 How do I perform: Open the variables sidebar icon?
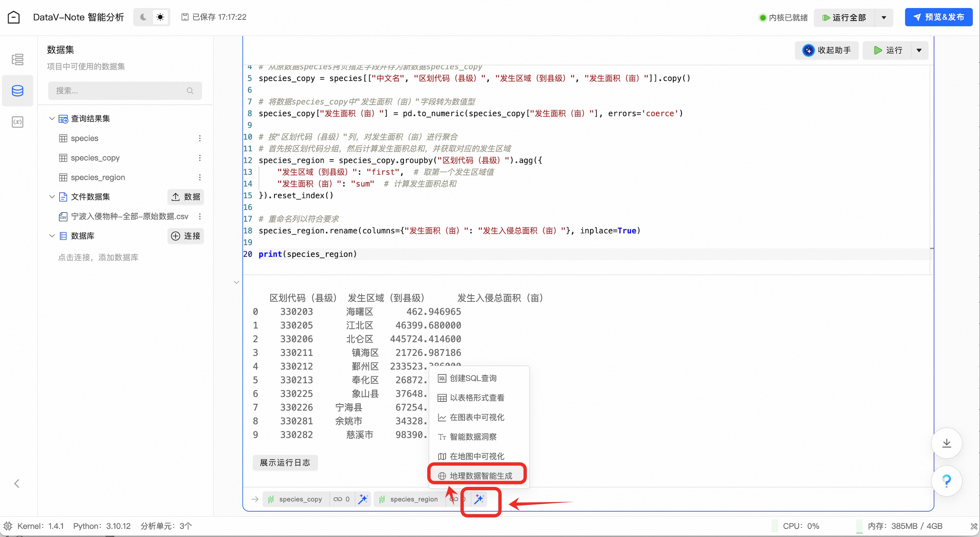tap(18, 122)
